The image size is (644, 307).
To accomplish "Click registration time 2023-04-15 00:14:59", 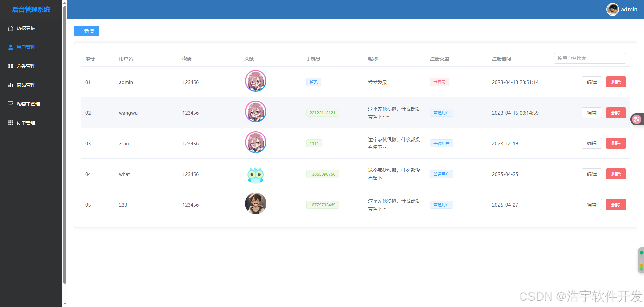I will pyautogui.click(x=515, y=113).
